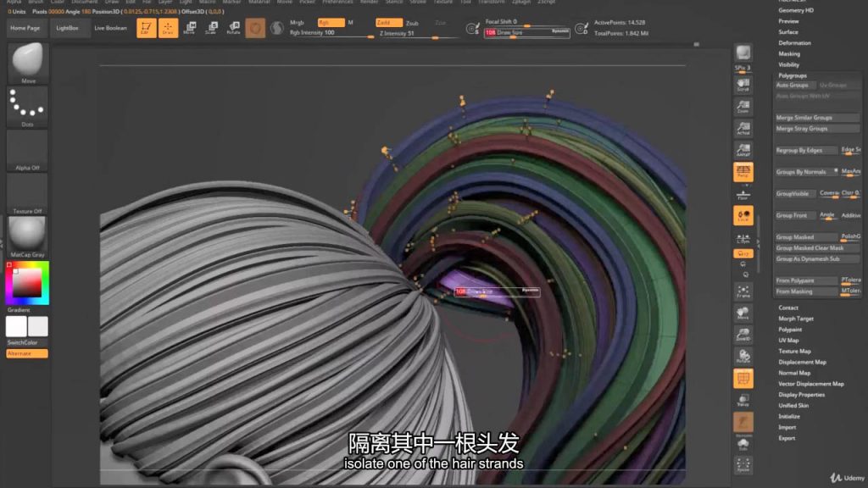Screen dimensions: 868x488
Task: Expand the Morph Target subpalette
Action: pyautogui.click(x=795, y=319)
